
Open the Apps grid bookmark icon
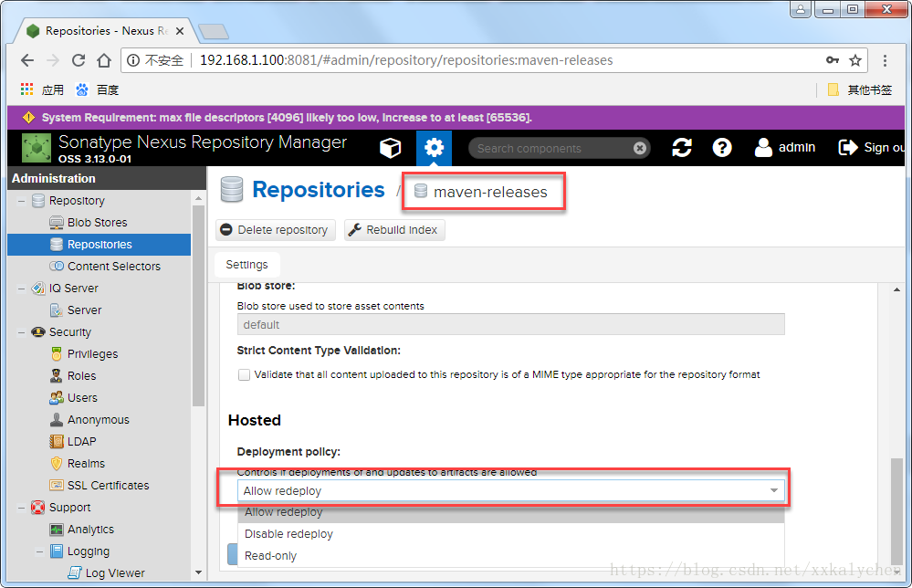[26, 89]
